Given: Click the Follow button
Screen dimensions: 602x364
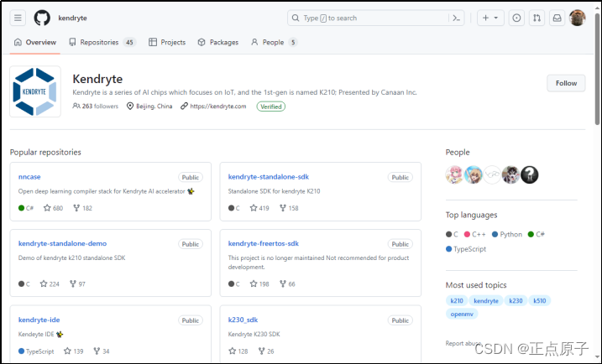Looking at the screenshot, I should click(566, 83).
